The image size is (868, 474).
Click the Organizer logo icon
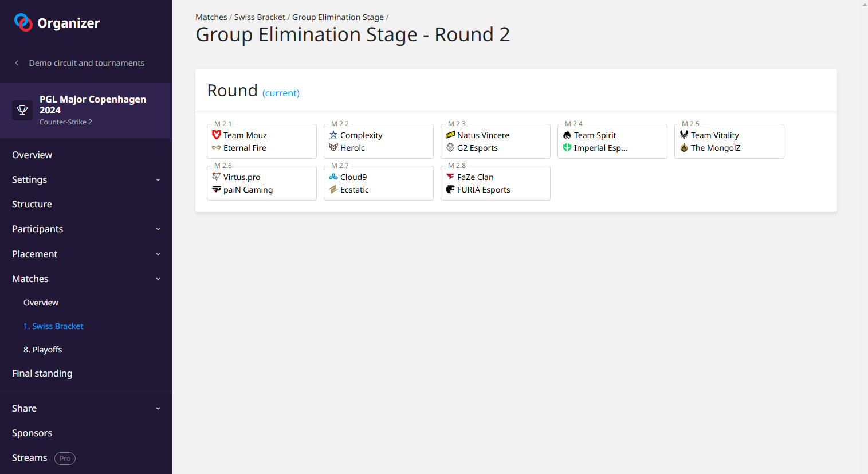point(23,22)
